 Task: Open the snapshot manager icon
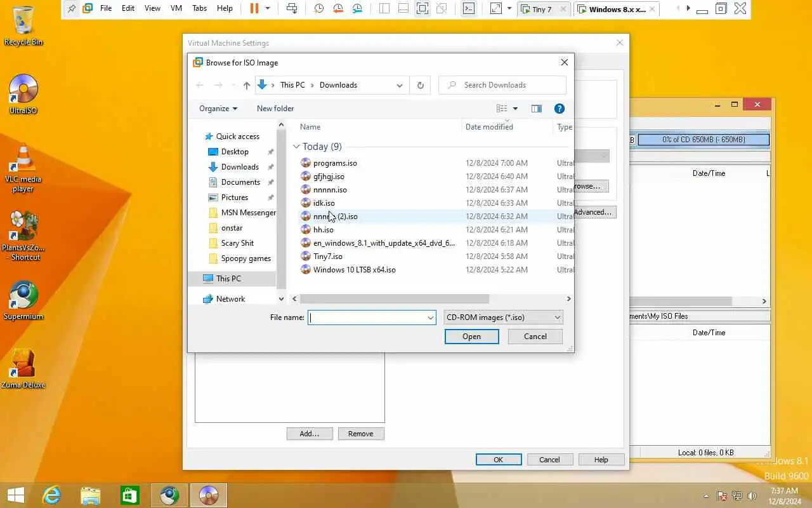tap(358, 8)
